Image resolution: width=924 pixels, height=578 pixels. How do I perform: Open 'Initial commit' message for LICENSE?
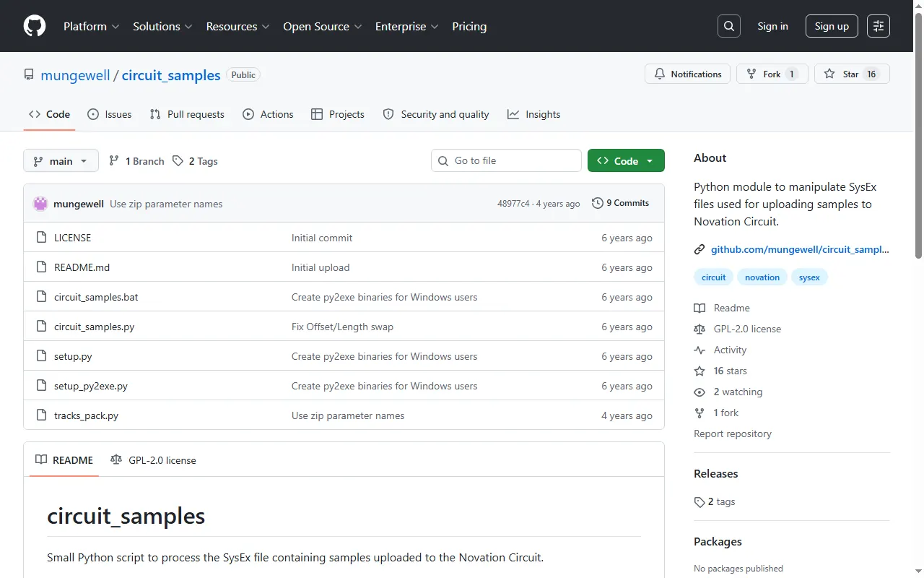click(x=322, y=238)
